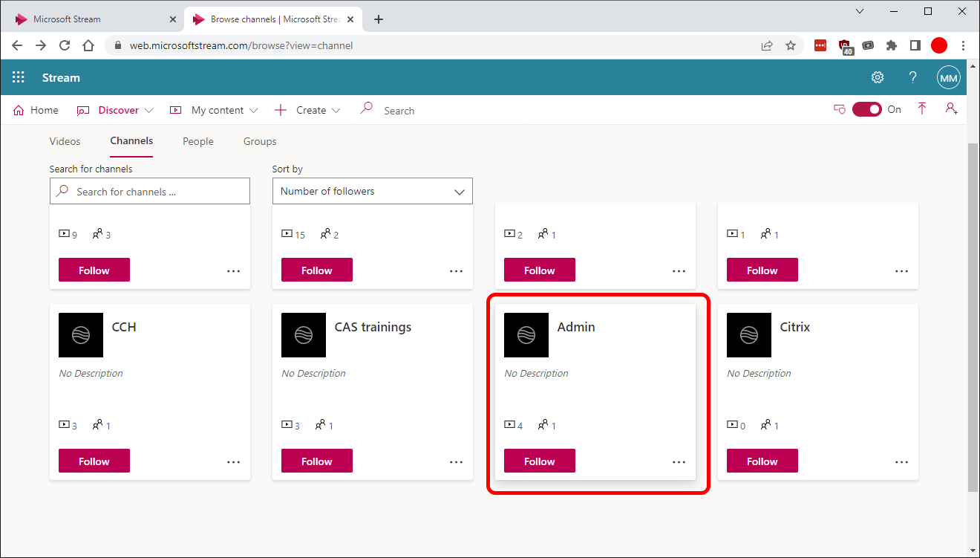Follow the channel with 15 videos
The image size is (980, 558).
click(317, 270)
